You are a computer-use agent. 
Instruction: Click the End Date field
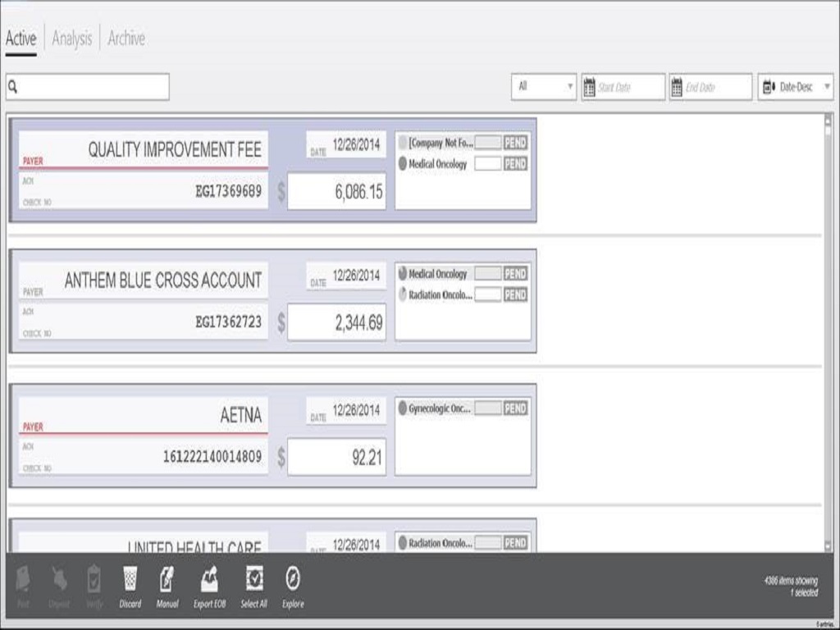pyautogui.click(x=710, y=87)
